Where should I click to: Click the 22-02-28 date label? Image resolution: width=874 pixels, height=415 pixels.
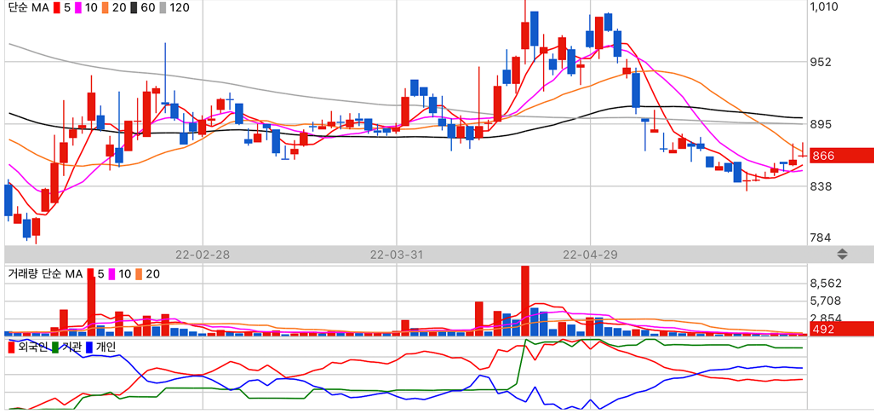tap(202, 255)
